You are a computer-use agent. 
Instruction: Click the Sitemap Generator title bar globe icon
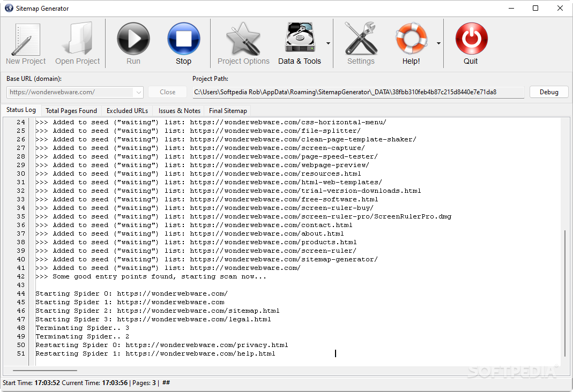(x=9, y=8)
